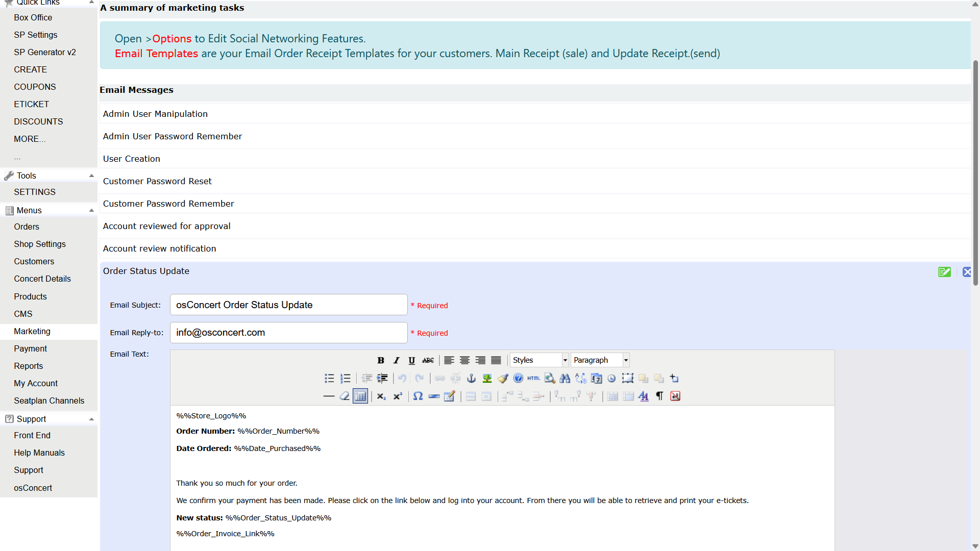Toggle visual guidelines for invisible elements
This screenshot has height=551, width=980.
tap(360, 396)
